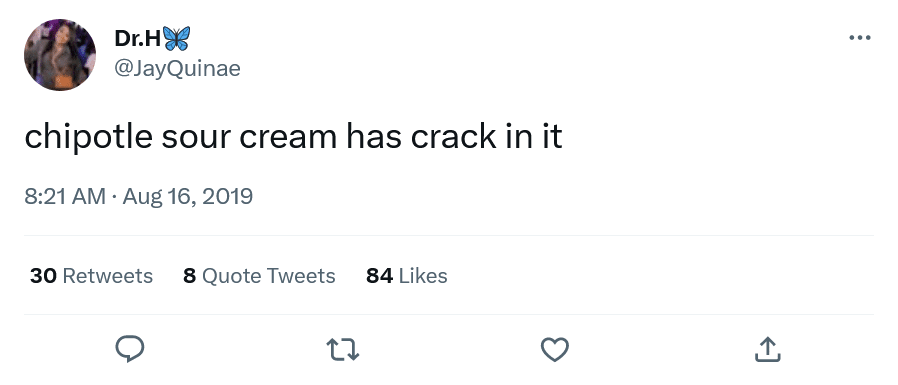The height and width of the screenshot is (385, 898).
Task: Open the reply speech bubble icon
Action: (130, 349)
